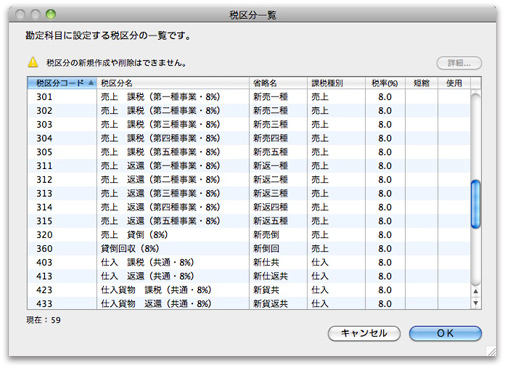Click the 現在：59 count label

(x=43, y=320)
